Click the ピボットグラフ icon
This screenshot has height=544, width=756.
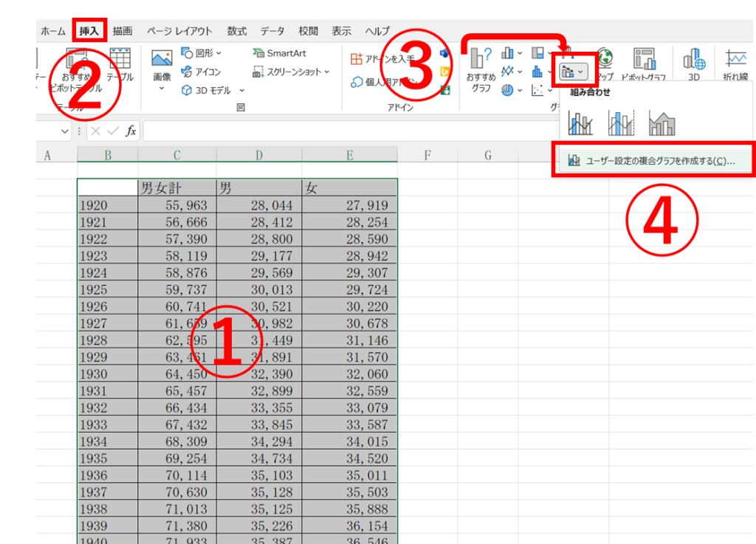[x=643, y=65]
